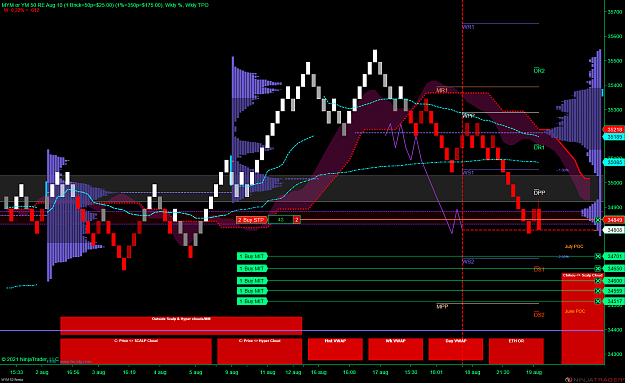This screenshot has height=383, width=625.
Task: Select the '1 Buy MIT' label at 34701
Action: tap(252, 256)
